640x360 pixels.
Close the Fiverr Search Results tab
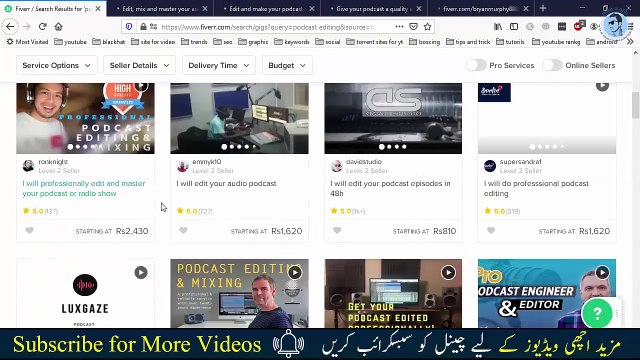tap(98, 9)
